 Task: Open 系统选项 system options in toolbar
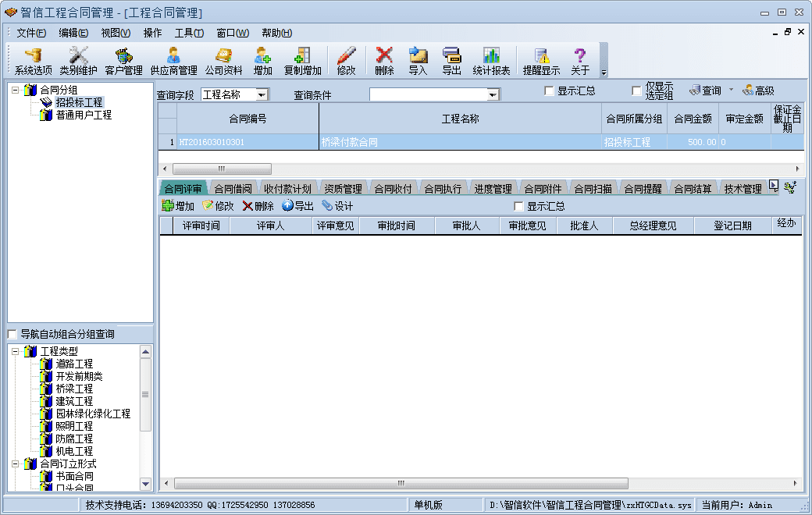click(33, 61)
